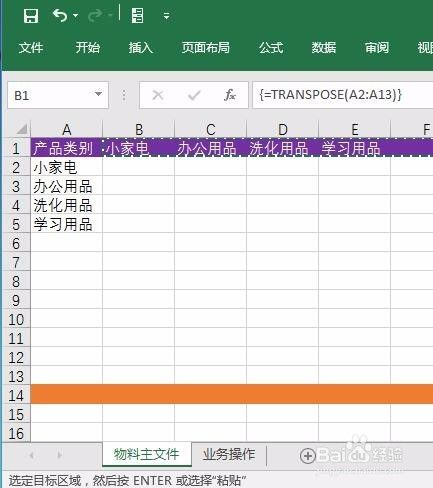Switch to the 数据 ribbon tab
Viewport: 433px width, 488px height.
point(324,47)
